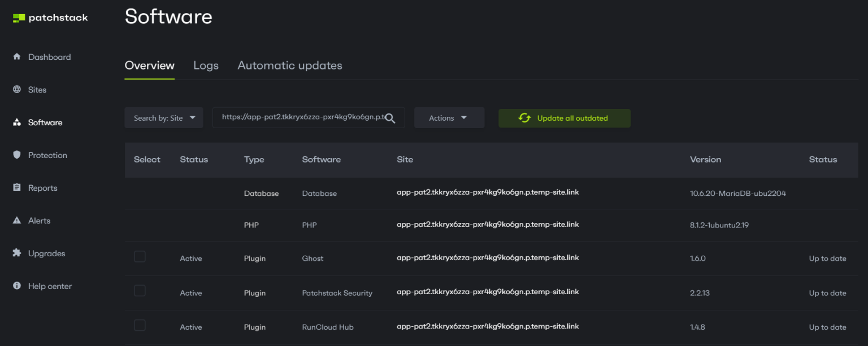Open Alerts using the warning triangle icon
Viewport: 868px width, 346px height.
(x=17, y=220)
